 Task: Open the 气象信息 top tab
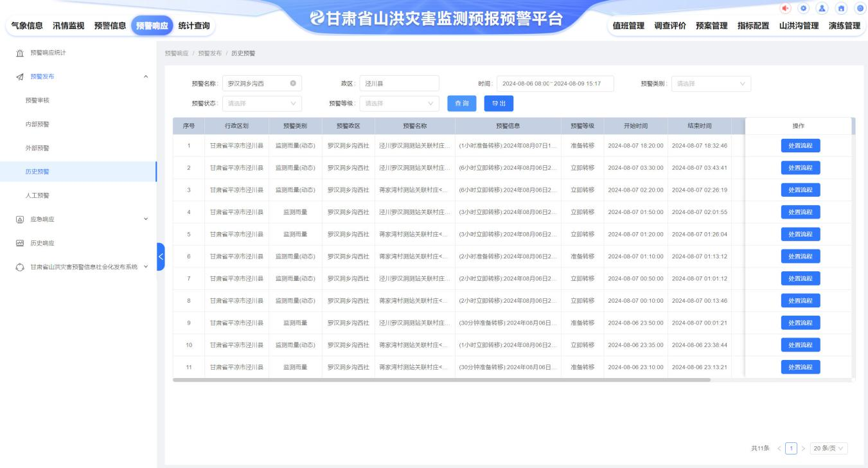click(27, 25)
